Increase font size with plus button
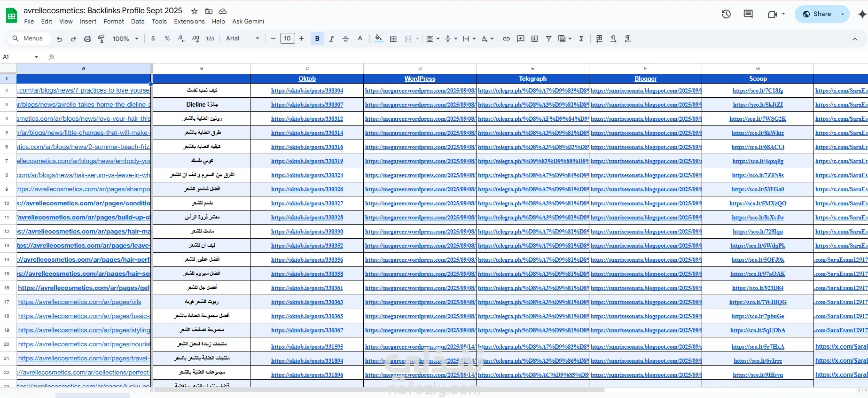Image resolution: width=868 pixels, height=398 pixels. [301, 39]
